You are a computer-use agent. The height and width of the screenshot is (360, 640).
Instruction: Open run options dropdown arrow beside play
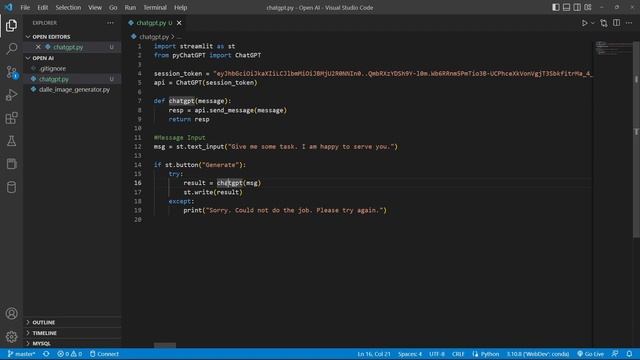pyautogui.click(x=593, y=23)
